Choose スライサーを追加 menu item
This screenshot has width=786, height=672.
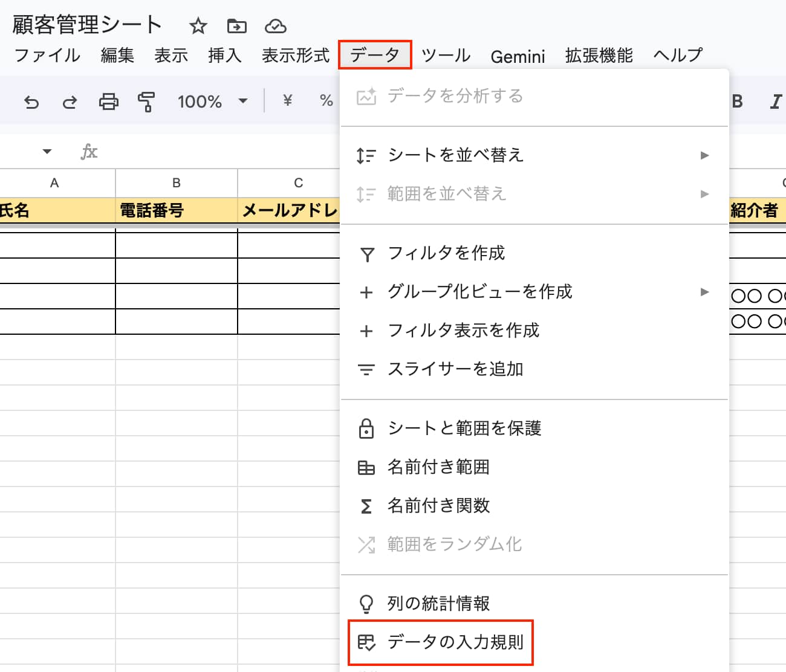click(x=534, y=369)
